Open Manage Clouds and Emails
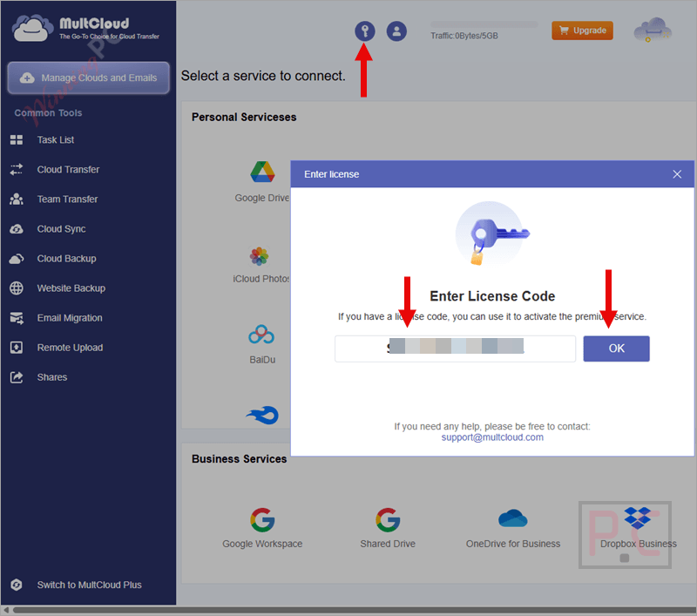The height and width of the screenshot is (616, 697). tap(89, 78)
